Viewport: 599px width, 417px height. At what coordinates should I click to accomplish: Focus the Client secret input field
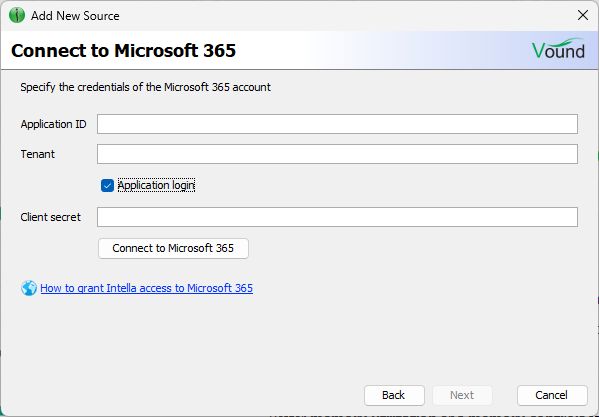click(x=337, y=217)
